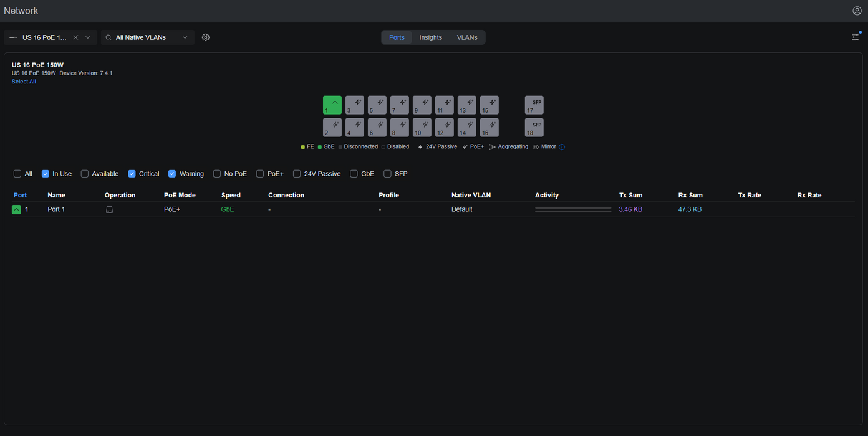868x436 pixels.
Task: Sort by the Name column header
Action: coord(56,195)
